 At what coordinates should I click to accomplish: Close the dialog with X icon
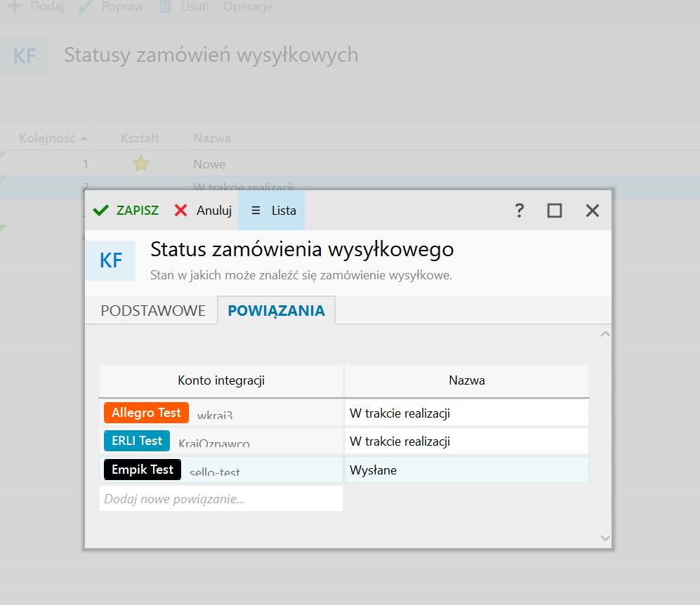[x=592, y=211]
